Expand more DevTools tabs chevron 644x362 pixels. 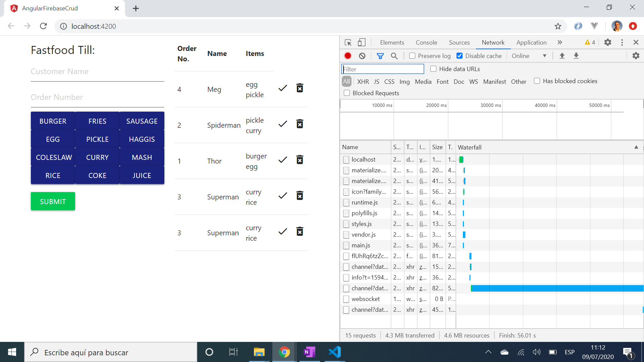[559, 43]
